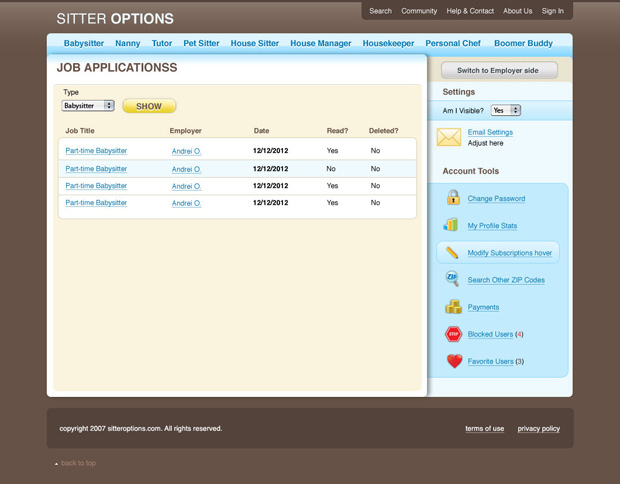Click the ZIP magnifier search icon
The image size is (620, 484).
coord(452,280)
